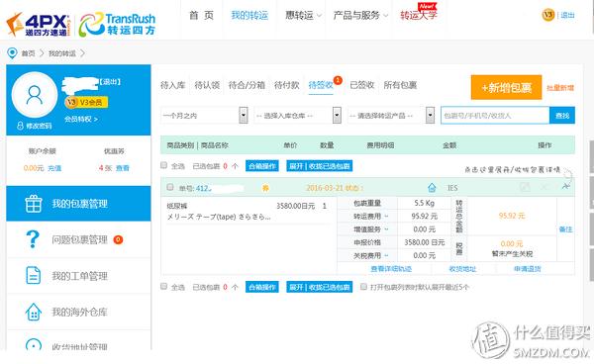This screenshot has height=364, width=594.
Task: Open the 会员特权 > link
Action: tap(81, 119)
